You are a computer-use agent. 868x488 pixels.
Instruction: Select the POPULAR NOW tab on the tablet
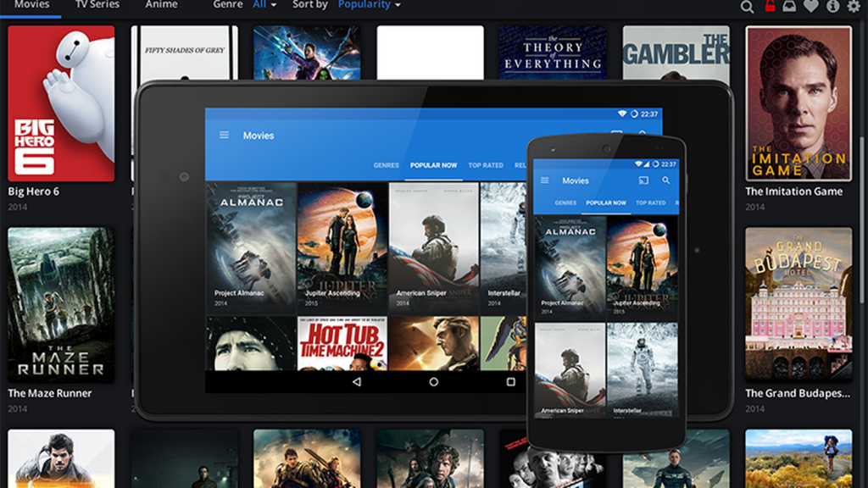pyautogui.click(x=433, y=165)
